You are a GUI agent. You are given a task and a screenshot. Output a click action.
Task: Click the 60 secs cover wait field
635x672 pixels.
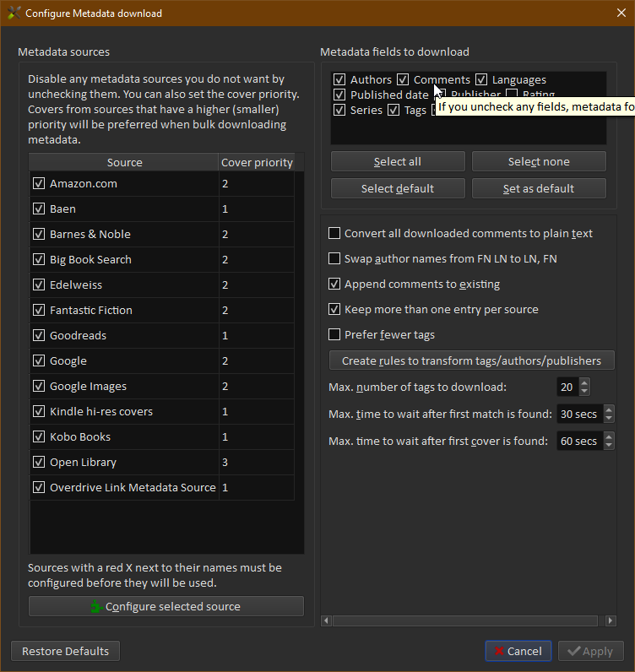[579, 441]
